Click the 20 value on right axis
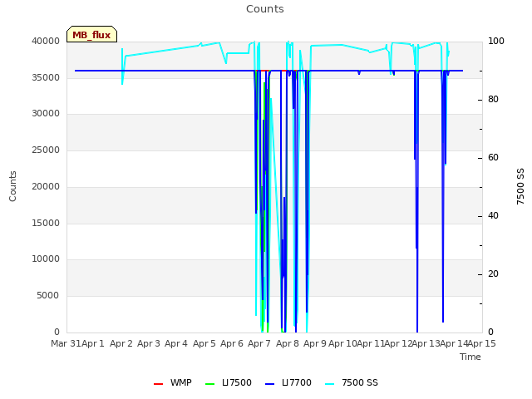 (x=493, y=274)
